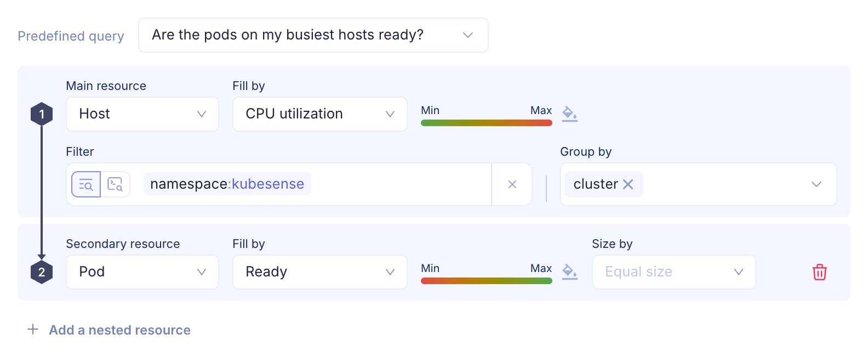Click the Predefined query label
This screenshot has height=362, width=868.
click(71, 36)
